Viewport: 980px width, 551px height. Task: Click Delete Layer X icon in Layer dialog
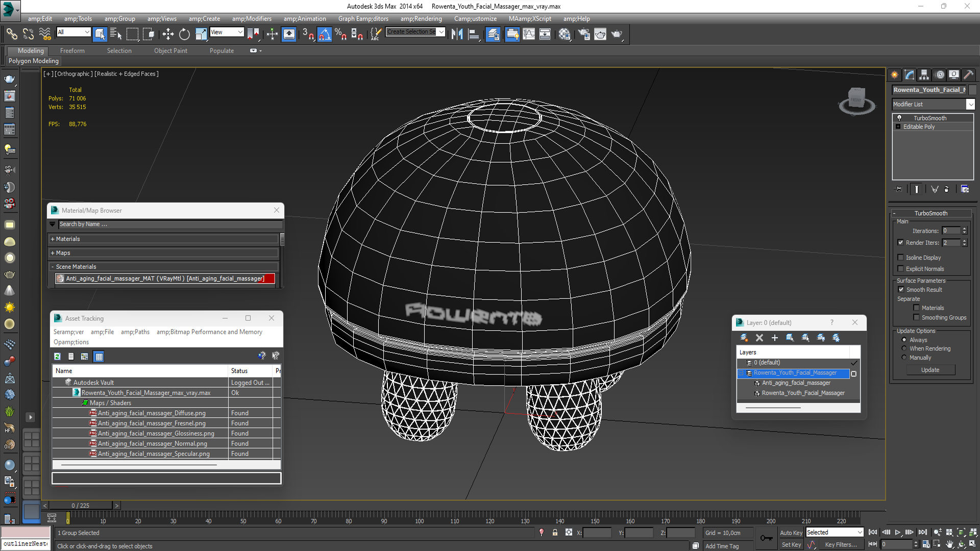click(x=759, y=338)
